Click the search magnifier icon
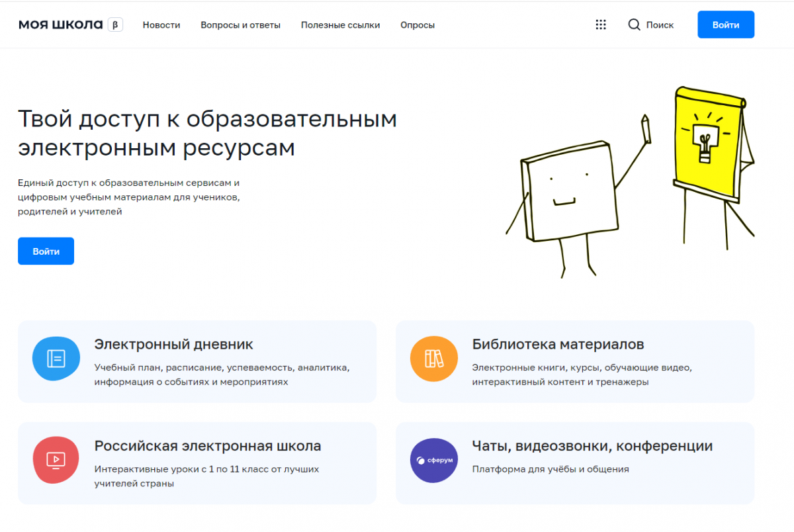Image resolution: width=794 pixels, height=532 pixels. coord(634,24)
